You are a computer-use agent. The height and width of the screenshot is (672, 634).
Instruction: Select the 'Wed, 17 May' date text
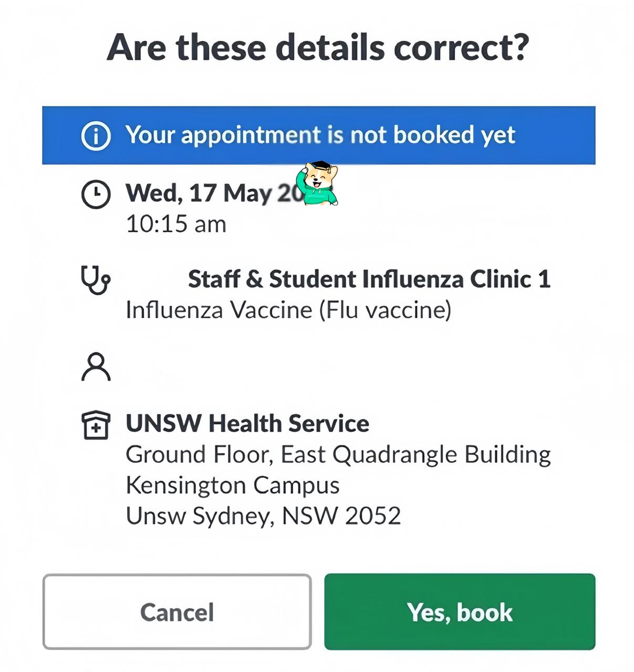tap(199, 193)
